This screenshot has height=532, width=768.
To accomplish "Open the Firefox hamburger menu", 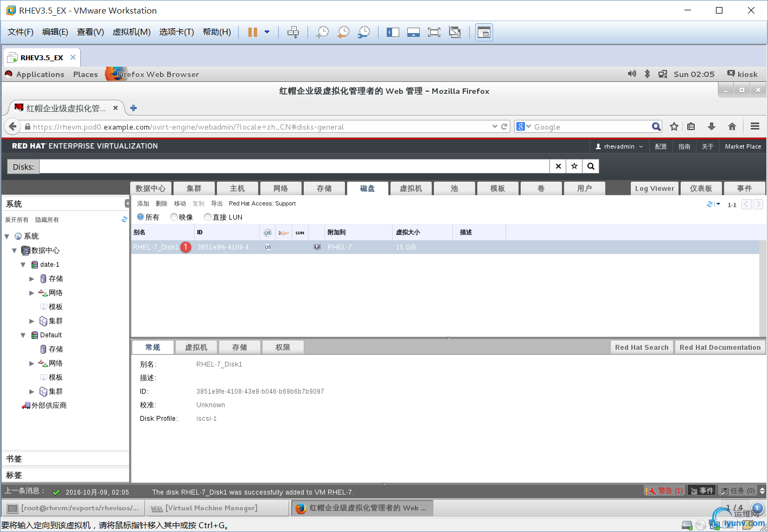I will click(755, 126).
